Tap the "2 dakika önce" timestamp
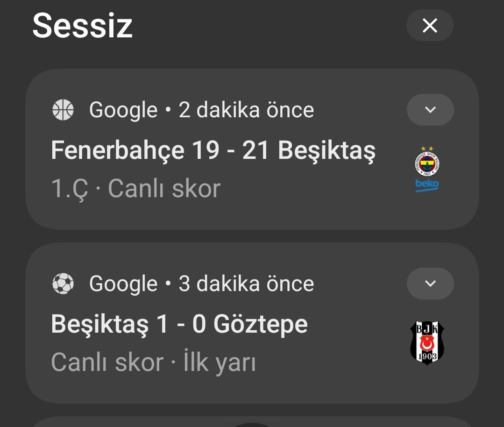Viewport: 504px width, 427px height. pos(246,110)
